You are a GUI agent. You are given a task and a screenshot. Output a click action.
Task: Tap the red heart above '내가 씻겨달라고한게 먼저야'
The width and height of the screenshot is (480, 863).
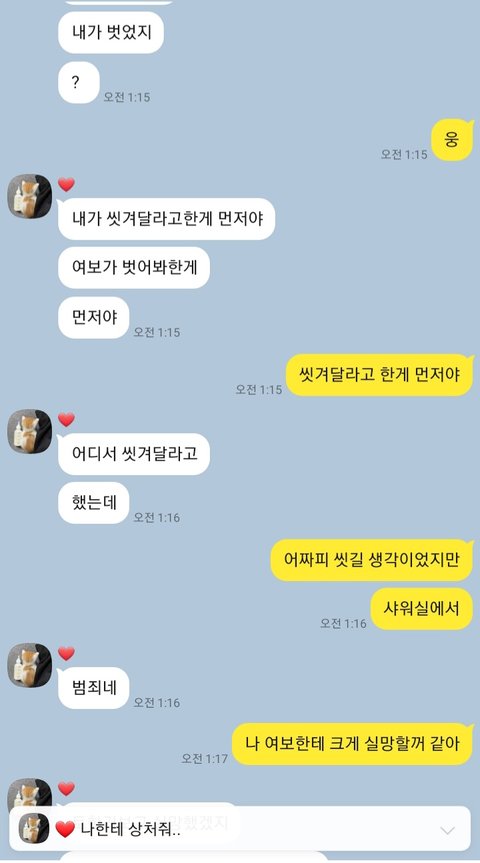click(66, 184)
